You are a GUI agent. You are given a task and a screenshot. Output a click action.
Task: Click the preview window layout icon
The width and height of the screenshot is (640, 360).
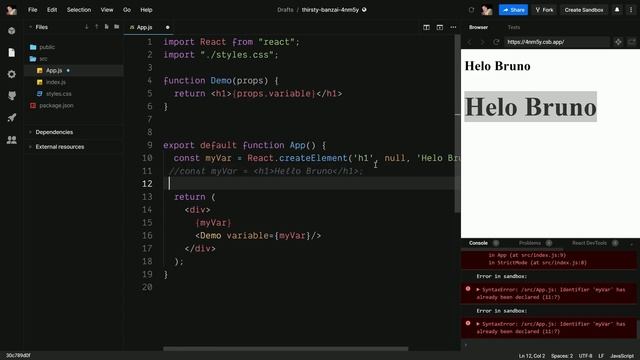[440, 27]
